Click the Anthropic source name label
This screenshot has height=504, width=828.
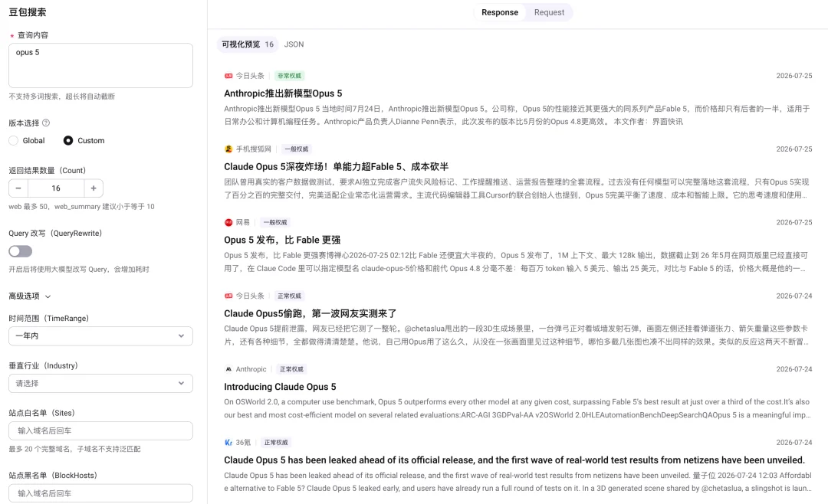click(x=251, y=369)
